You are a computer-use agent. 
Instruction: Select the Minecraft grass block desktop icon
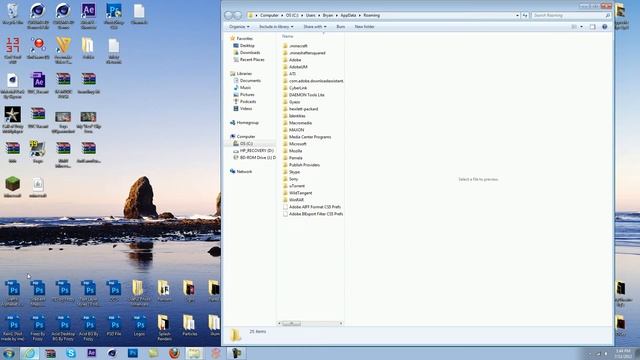point(12,187)
